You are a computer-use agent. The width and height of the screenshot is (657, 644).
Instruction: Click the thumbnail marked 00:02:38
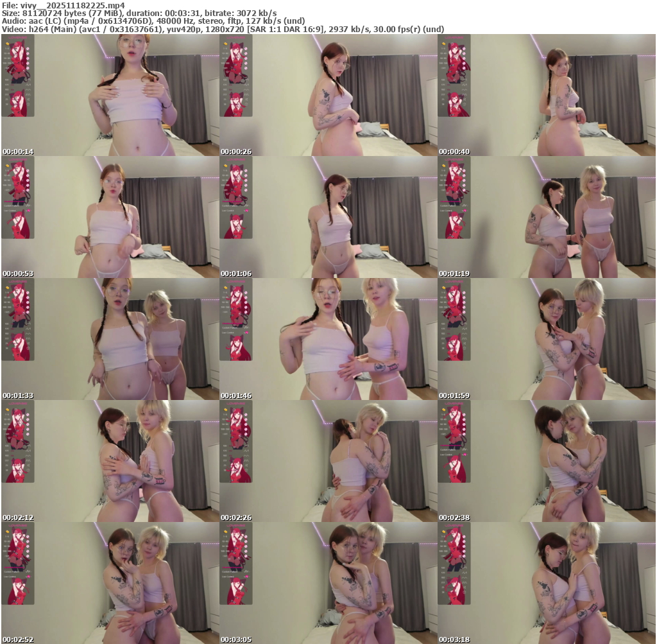click(546, 461)
